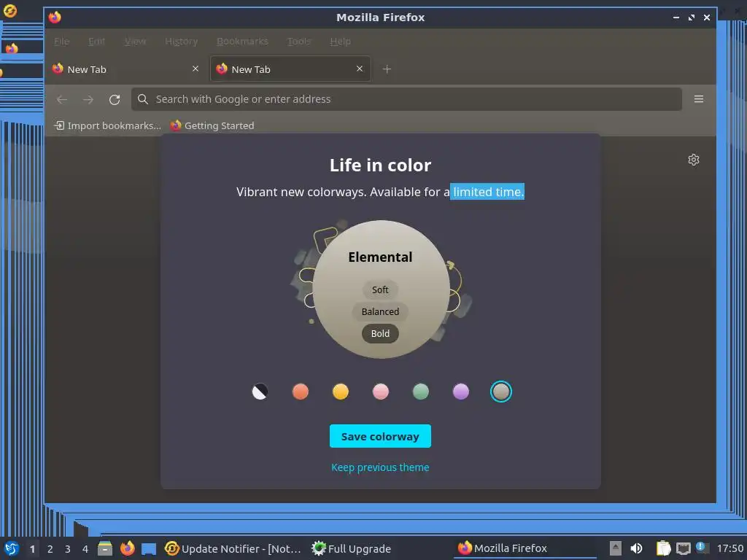Open the Tools menu
The width and height of the screenshot is (747, 560).
[298, 42]
